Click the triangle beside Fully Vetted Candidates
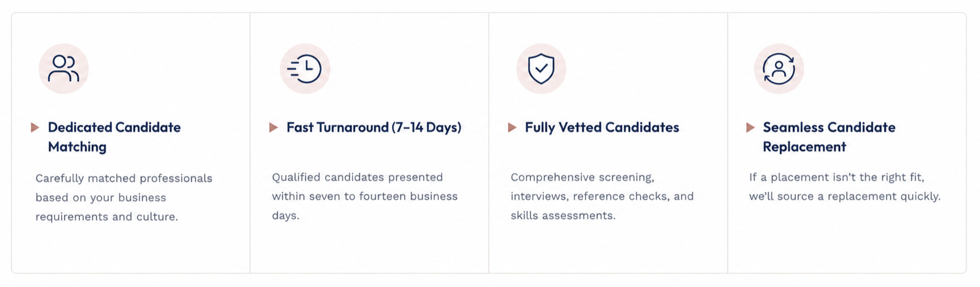This screenshot has width=980, height=287. click(x=512, y=128)
